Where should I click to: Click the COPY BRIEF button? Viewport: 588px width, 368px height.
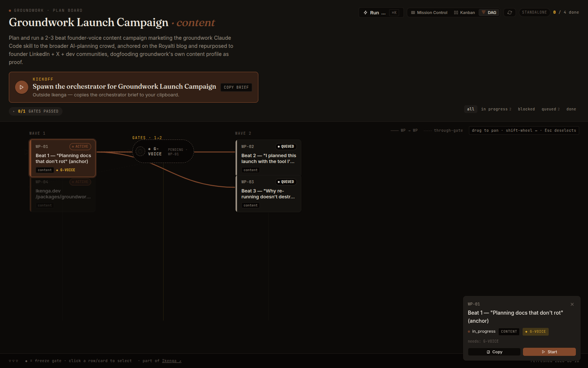coord(236,87)
